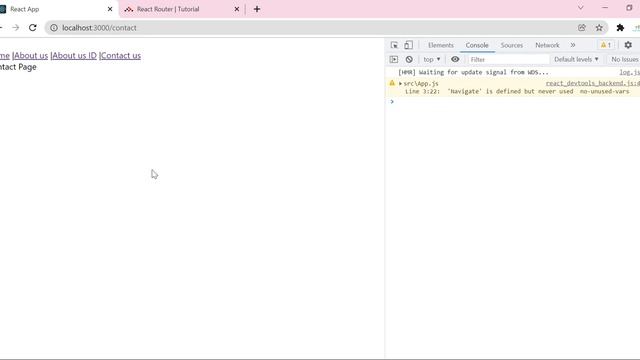Screen dimensions: 640x360
Task: Open the Extensions puzzle icon
Action: tap(620, 28)
